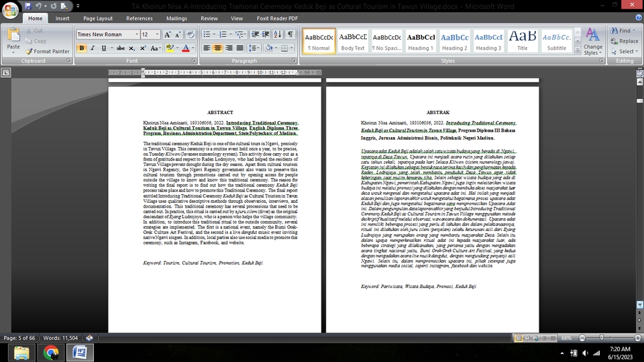Center align the text
The height and width of the screenshot is (362, 644).
click(217, 48)
